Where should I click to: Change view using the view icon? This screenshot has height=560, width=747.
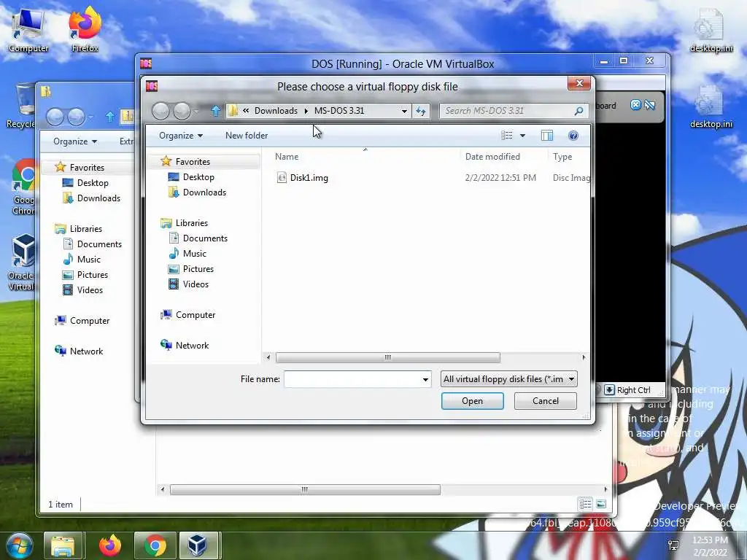pos(506,136)
